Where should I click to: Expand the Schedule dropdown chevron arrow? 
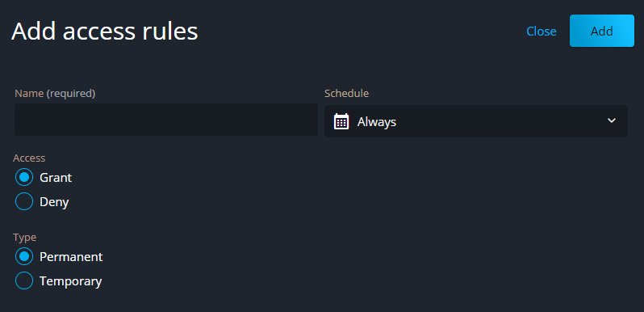point(612,120)
